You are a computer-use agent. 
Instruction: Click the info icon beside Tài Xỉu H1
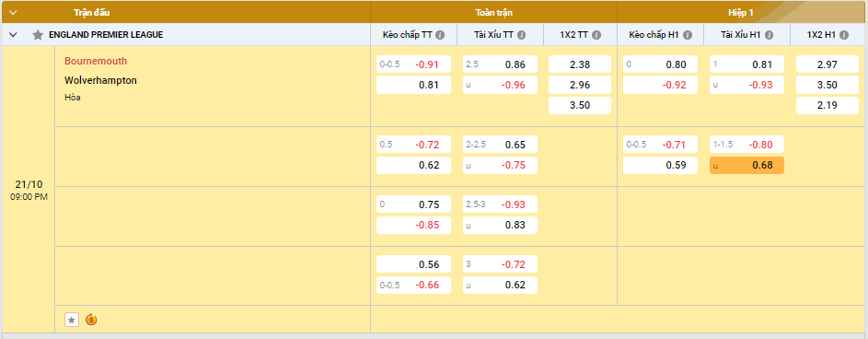coord(769,35)
